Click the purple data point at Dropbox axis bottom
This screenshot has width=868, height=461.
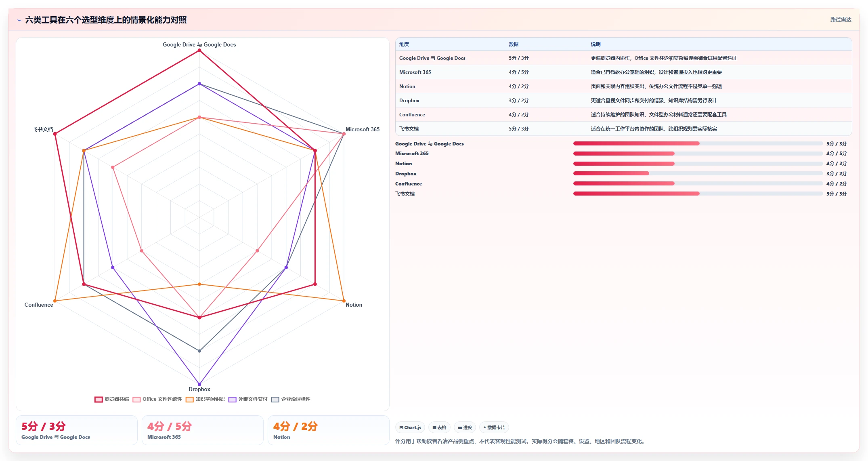point(199,384)
